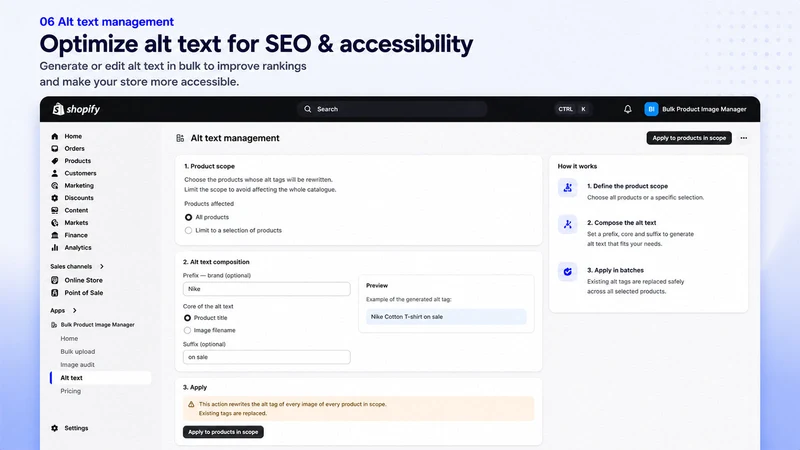Click the Bulk Product Image Manager avatar icon
The width and height of the screenshot is (800, 450).
point(651,109)
